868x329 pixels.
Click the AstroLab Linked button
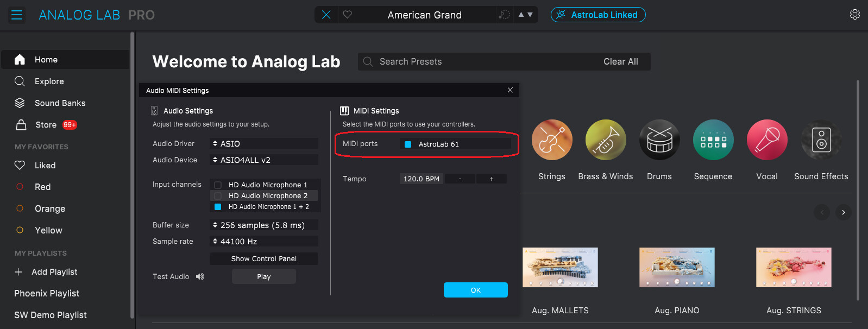[x=598, y=15]
